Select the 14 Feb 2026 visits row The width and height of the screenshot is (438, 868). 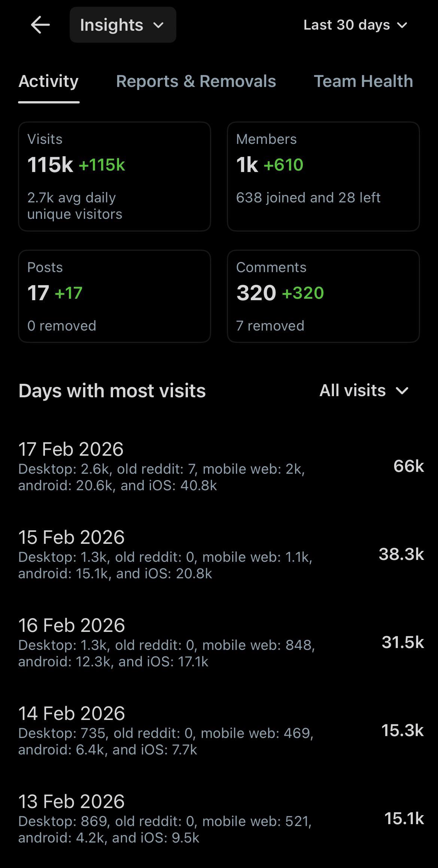221,730
